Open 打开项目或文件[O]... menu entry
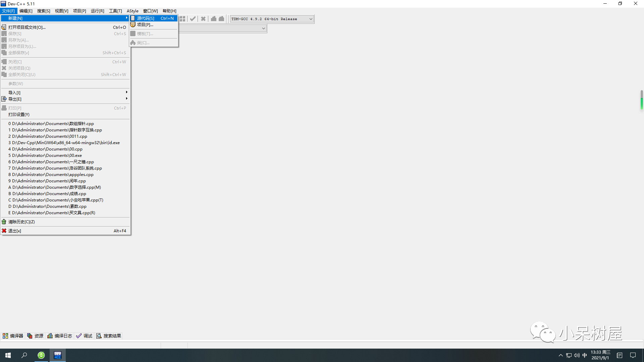644x362 pixels. click(27, 27)
